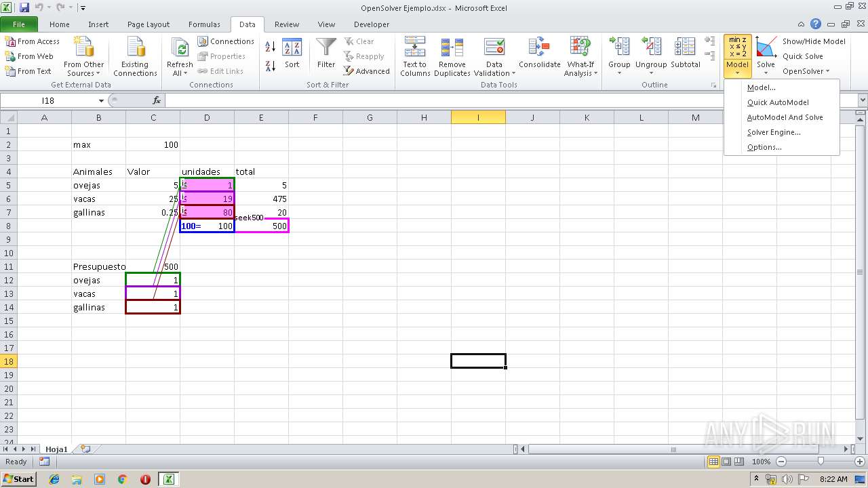The height and width of the screenshot is (488, 868).
Task: Click the zoom in plus button
Action: 860,462
